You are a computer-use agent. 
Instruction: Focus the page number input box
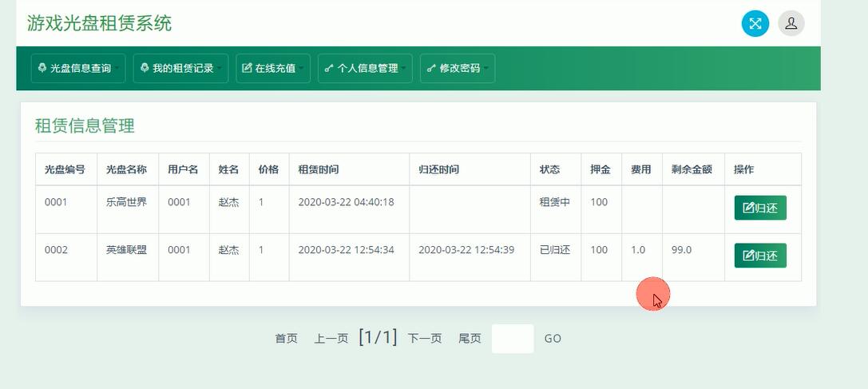pos(513,339)
